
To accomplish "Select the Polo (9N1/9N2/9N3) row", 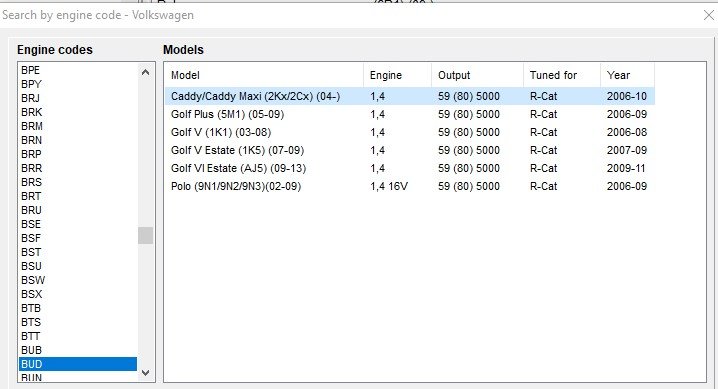I will pyautogui.click(x=410, y=186).
